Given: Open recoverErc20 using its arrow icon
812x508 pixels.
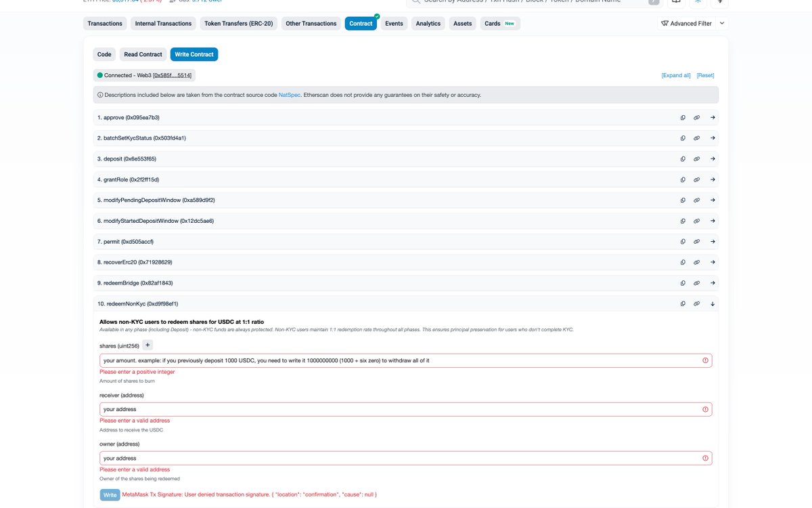Looking at the screenshot, I should (x=712, y=261).
